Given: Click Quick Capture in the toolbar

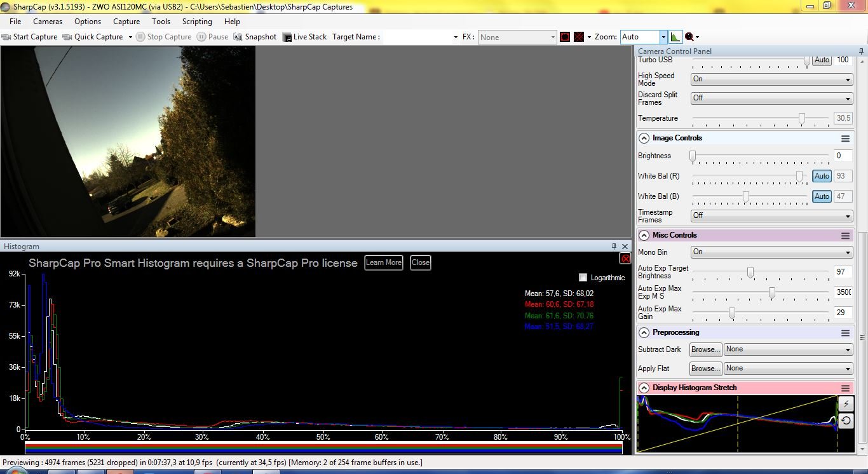Looking at the screenshot, I should click(93, 37).
